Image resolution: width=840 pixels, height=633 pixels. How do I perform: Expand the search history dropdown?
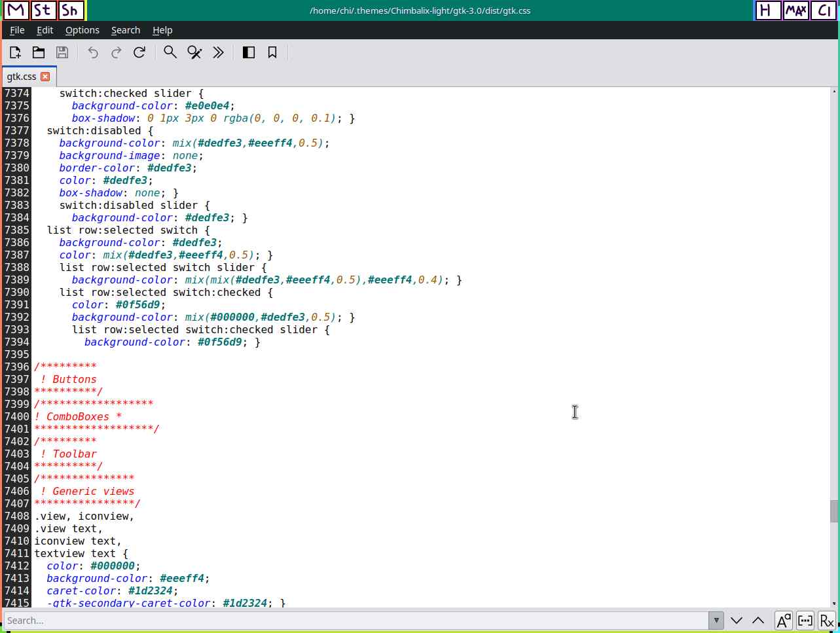[716, 620]
